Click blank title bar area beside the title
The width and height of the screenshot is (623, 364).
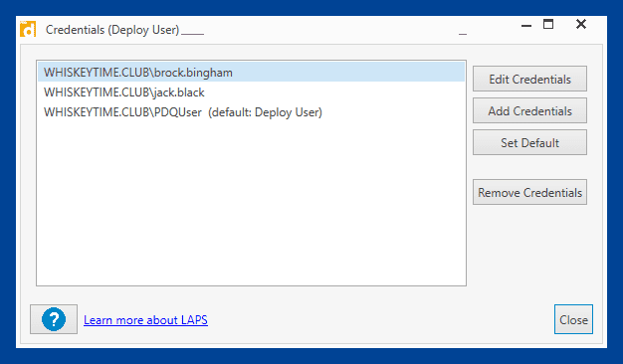coord(337,30)
